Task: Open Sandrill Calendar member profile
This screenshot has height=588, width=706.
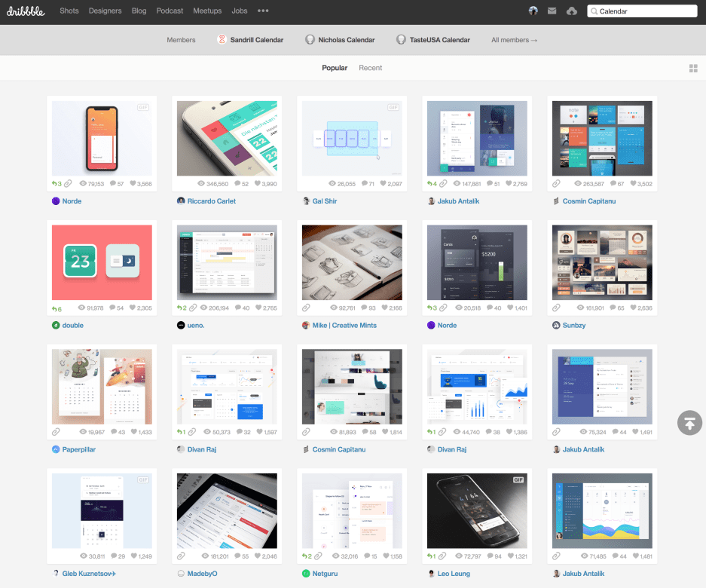Action: 250,40
